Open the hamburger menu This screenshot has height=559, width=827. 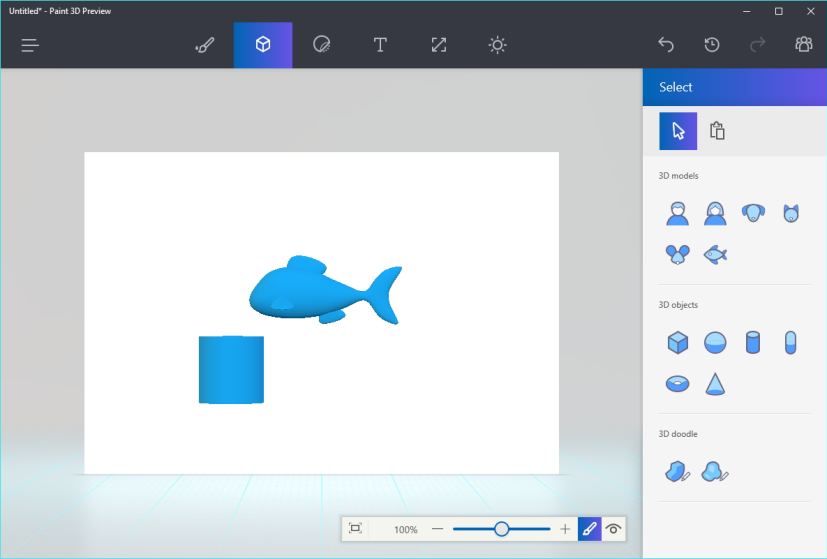(x=30, y=45)
